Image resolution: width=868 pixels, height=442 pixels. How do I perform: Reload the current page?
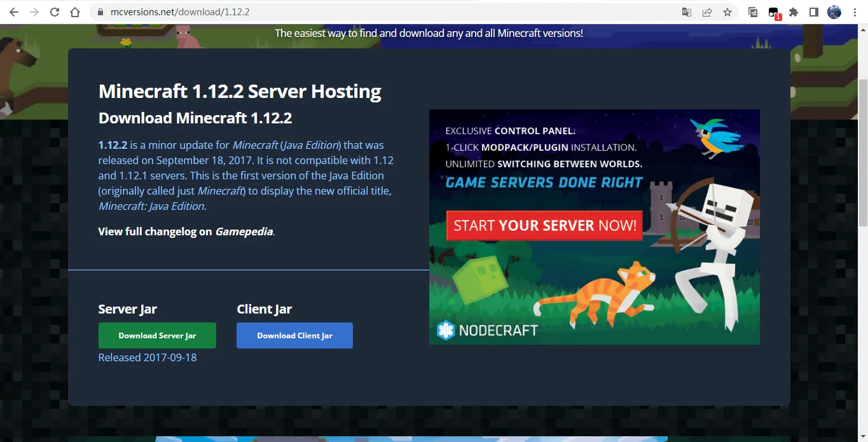pyautogui.click(x=55, y=12)
